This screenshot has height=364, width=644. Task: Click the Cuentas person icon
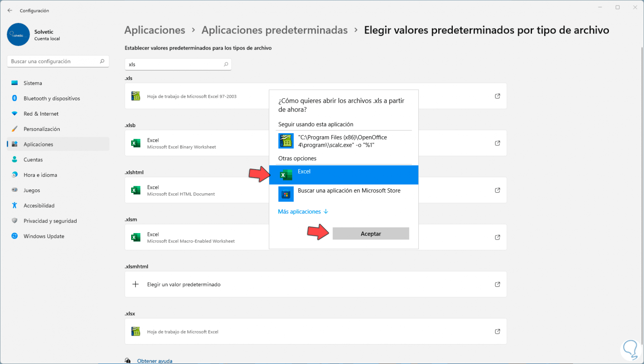pyautogui.click(x=14, y=159)
